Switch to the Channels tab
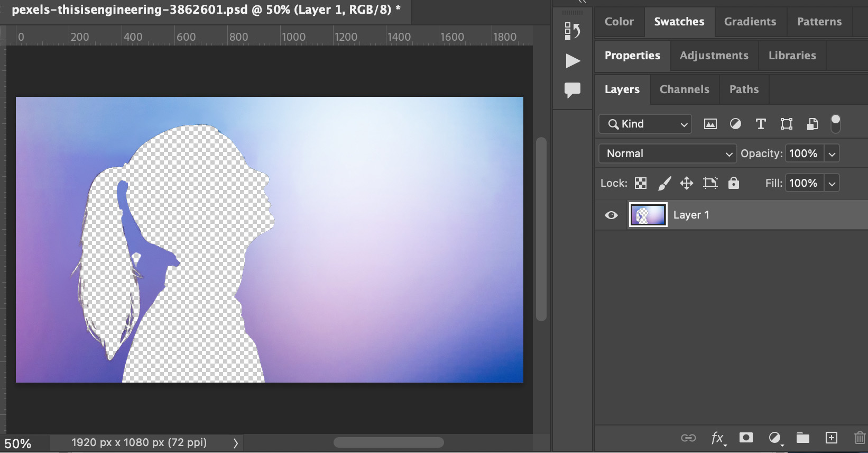Screen dimensions: 868x453 pyautogui.click(x=684, y=89)
